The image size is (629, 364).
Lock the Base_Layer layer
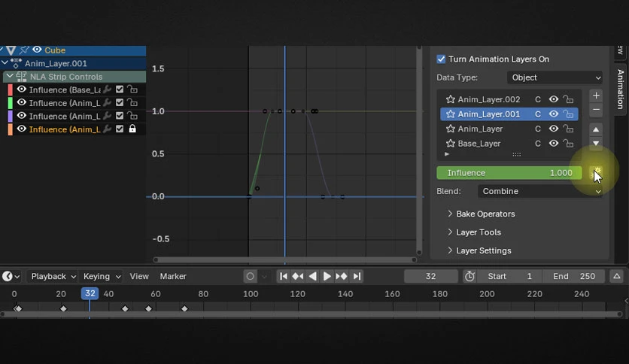pos(568,144)
